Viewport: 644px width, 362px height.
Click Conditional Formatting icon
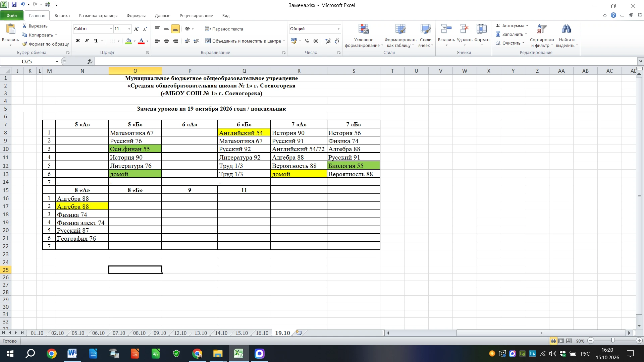(364, 29)
